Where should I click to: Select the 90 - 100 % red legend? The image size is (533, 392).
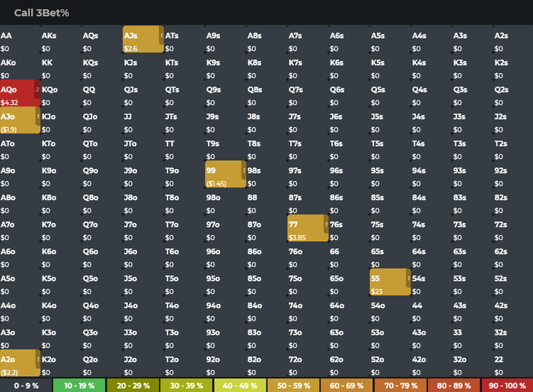(507, 386)
